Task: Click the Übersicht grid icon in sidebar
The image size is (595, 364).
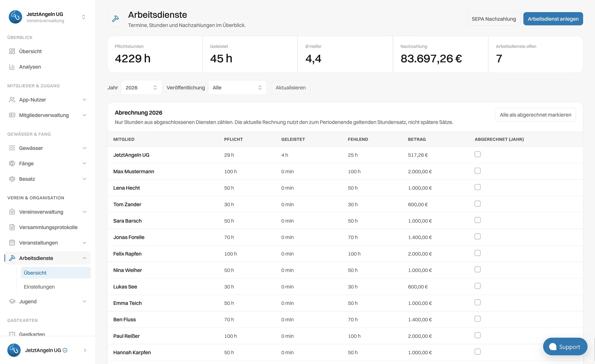Action: 12,51
